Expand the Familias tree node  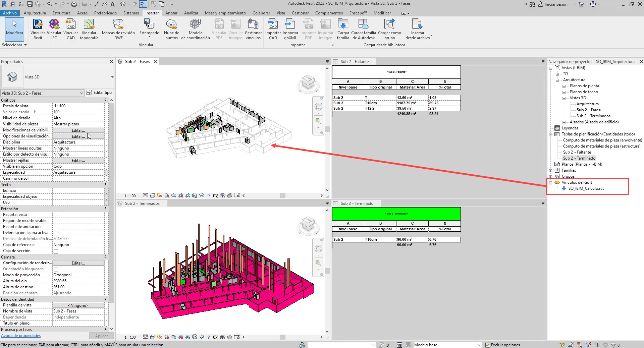[x=551, y=171]
